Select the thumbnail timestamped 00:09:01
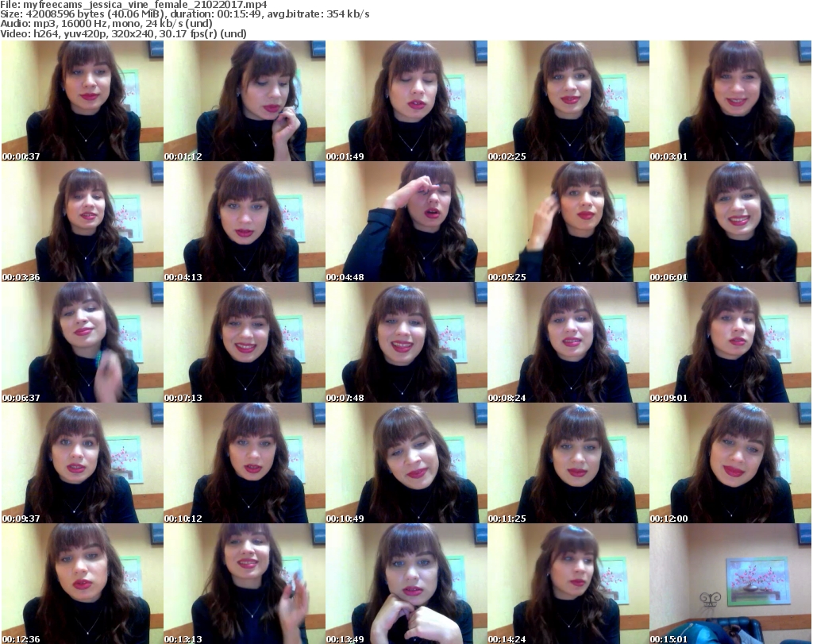The height and width of the screenshot is (644, 813). coord(730,342)
